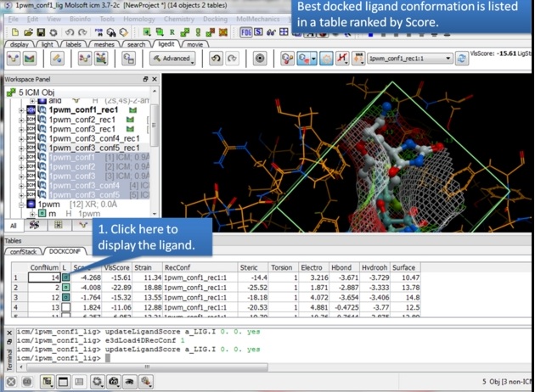Collapse the 1pwm object tree node
Image resolution: width=535 pixels, height=392 pixels.
[22, 204]
